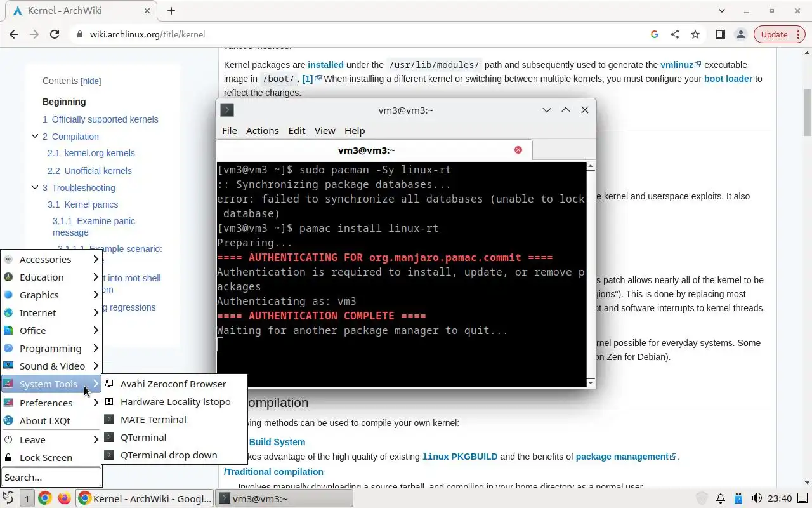Screen dimensions: 812x508
Task: Open Internet category in application menu
Action: click(x=51, y=312)
